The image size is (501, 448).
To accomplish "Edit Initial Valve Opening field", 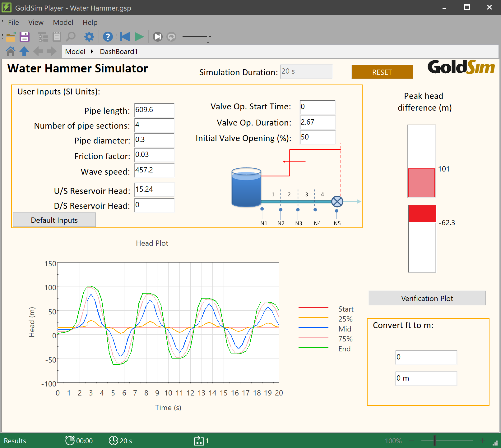I will click(318, 137).
